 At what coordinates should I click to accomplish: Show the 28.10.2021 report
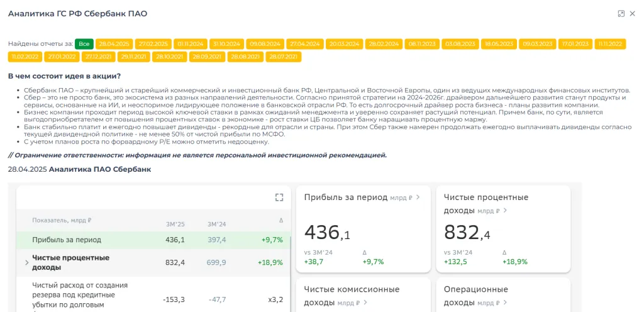click(x=170, y=57)
